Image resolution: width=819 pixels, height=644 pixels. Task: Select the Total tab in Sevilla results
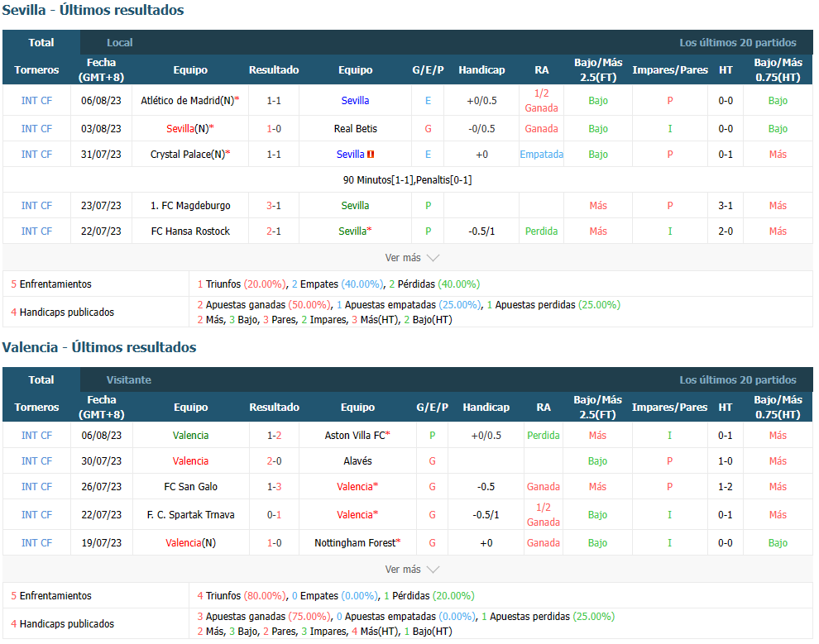pos(41,42)
